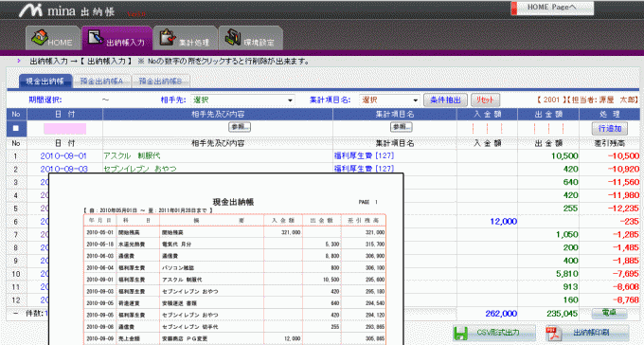Click row number 1 to delete
This screenshot has width=644, height=345.
pyautogui.click(x=15, y=156)
